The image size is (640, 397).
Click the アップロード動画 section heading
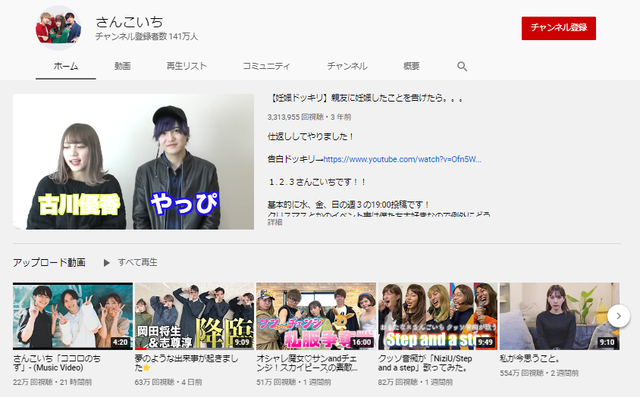coord(49,262)
